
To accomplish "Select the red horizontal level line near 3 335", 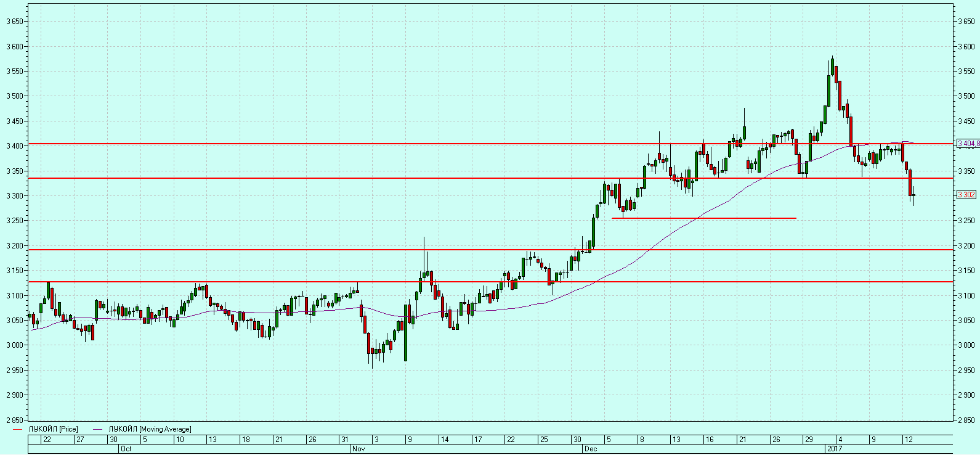I will pos(490,178).
